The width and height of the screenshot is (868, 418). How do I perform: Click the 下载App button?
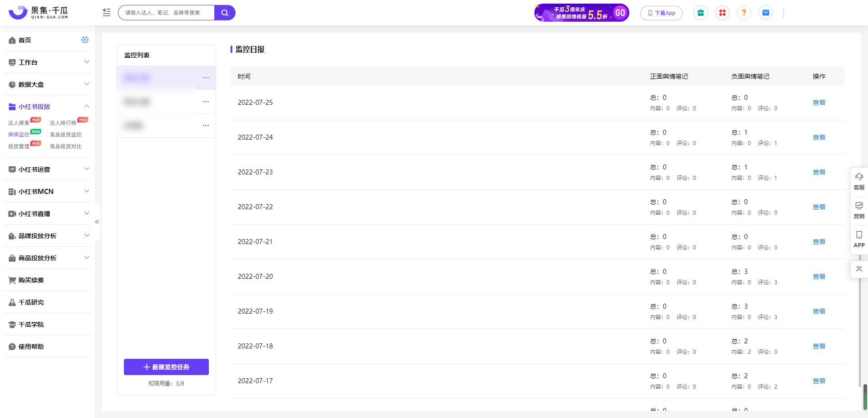tap(661, 13)
